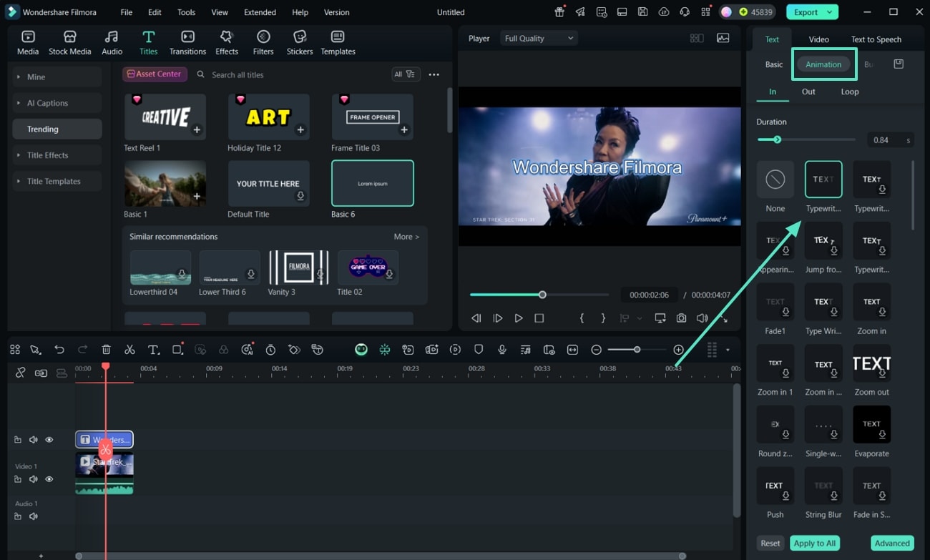This screenshot has height=560, width=930.
Task: Expand the AI Captions category
Action: [x=57, y=103]
